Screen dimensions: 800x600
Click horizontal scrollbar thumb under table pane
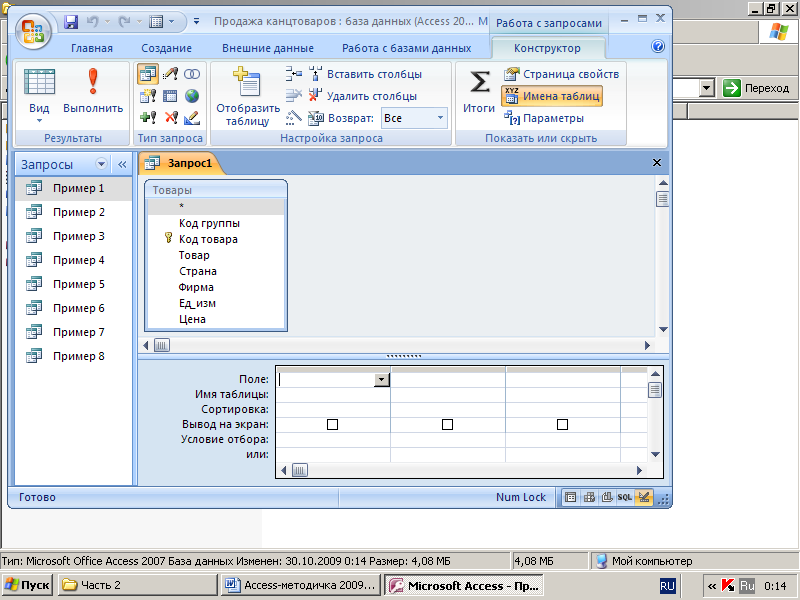pyautogui.click(x=161, y=345)
